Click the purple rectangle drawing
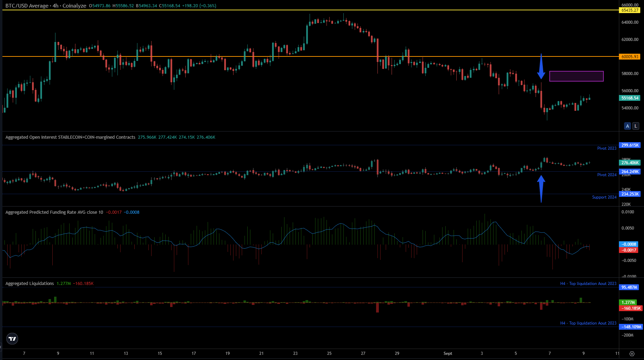This screenshot has width=644, height=360. [577, 76]
